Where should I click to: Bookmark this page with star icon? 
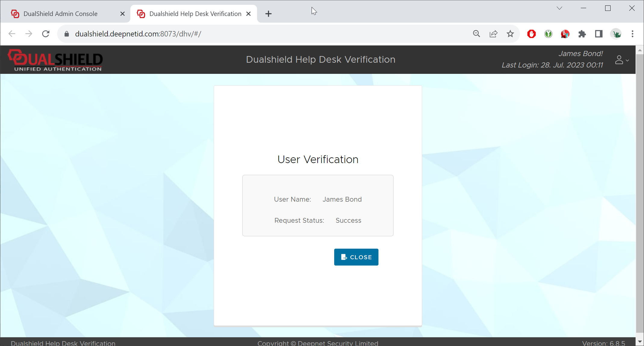pyautogui.click(x=510, y=34)
